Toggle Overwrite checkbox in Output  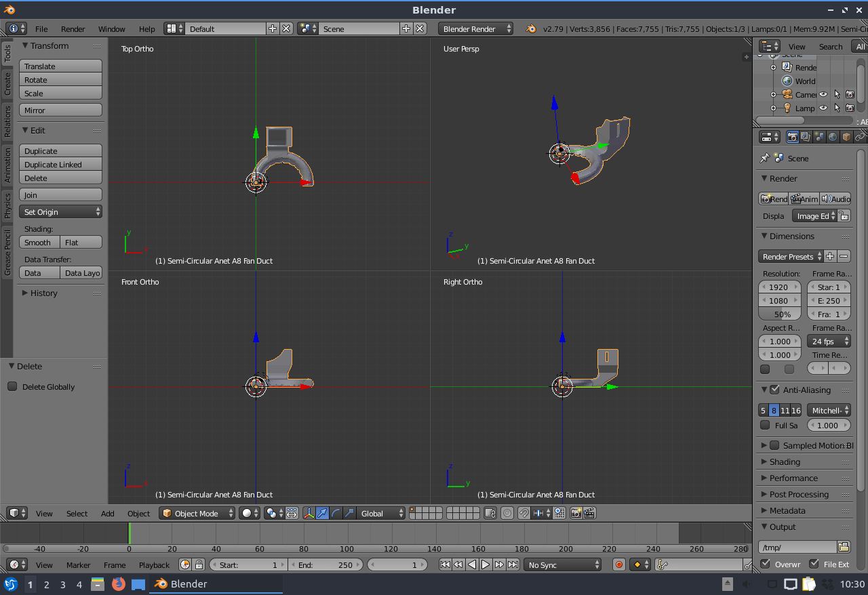tap(766, 564)
